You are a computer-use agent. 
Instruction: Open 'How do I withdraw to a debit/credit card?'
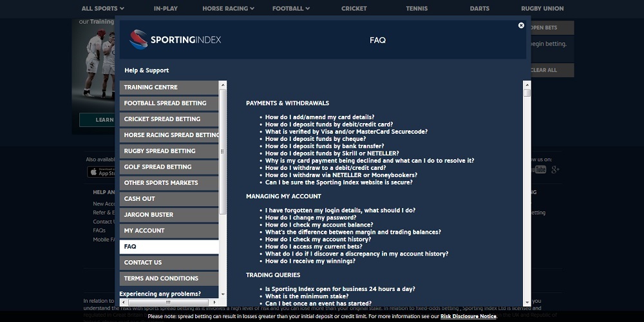(325, 168)
